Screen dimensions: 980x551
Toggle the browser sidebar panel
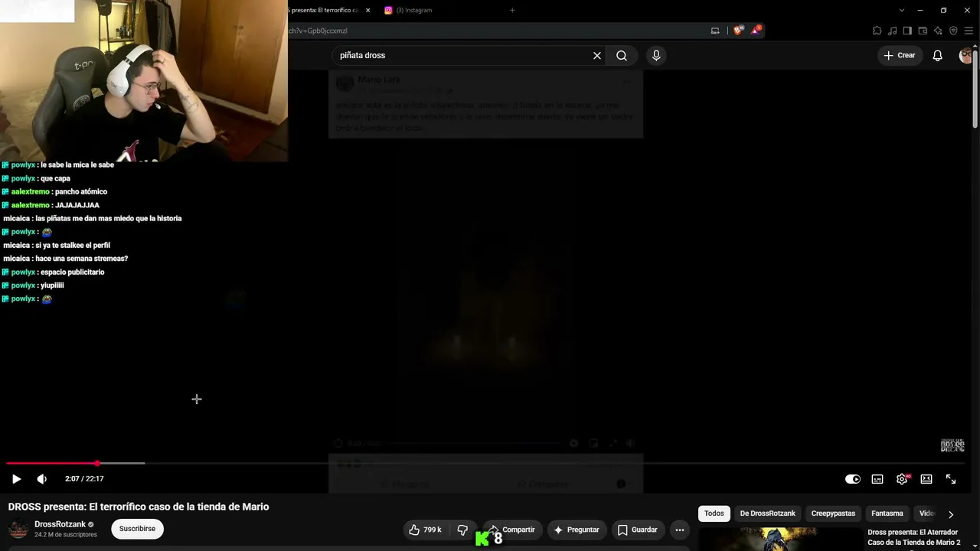tap(907, 31)
